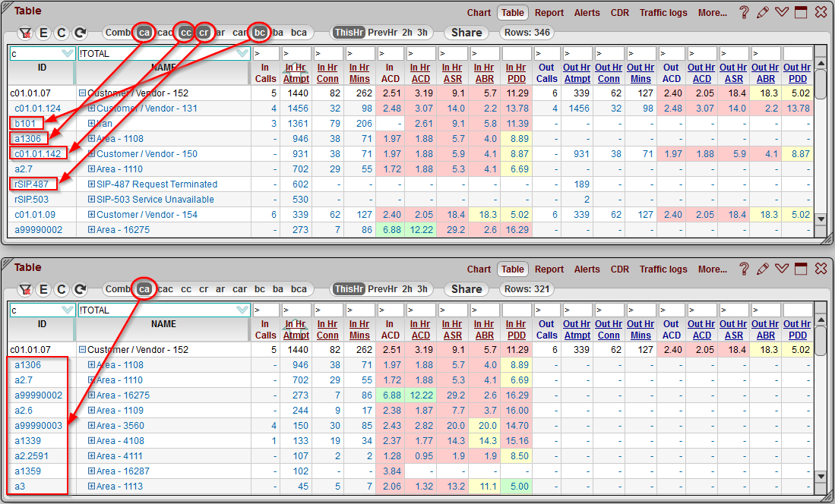The image size is (835, 504).
Task: Click 'In Hr Atmpt' filter field in upper panel
Action: (x=296, y=54)
